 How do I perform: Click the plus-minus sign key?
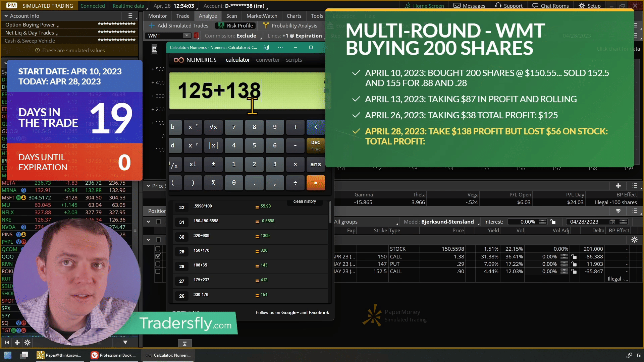coord(213,164)
